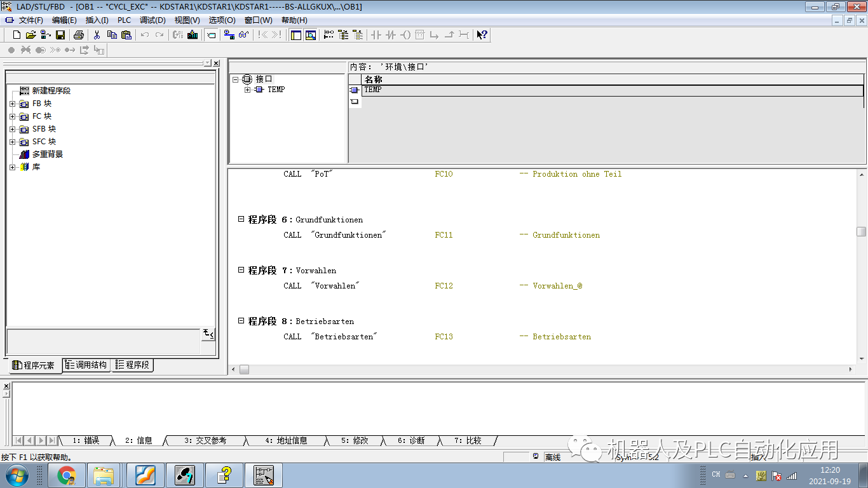Open the 3: 交叉参考 tab
Screen dimensions: 868x488
pyautogui.click(x=205, y=440)
